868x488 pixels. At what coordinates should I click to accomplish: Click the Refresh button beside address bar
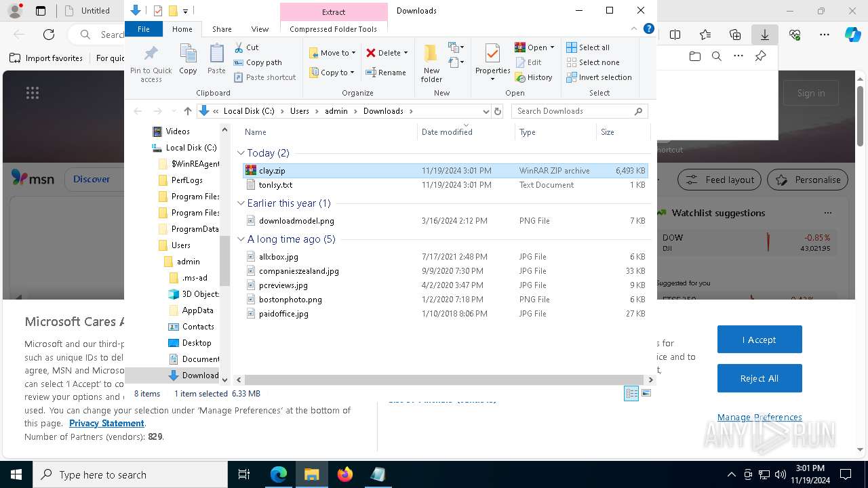click(x=498, y=111)
